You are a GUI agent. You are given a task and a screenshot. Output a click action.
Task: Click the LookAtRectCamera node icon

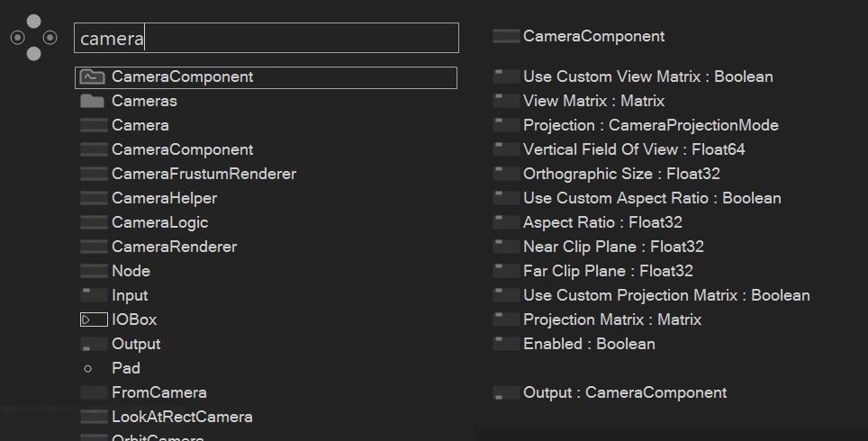tap(93, 417)
